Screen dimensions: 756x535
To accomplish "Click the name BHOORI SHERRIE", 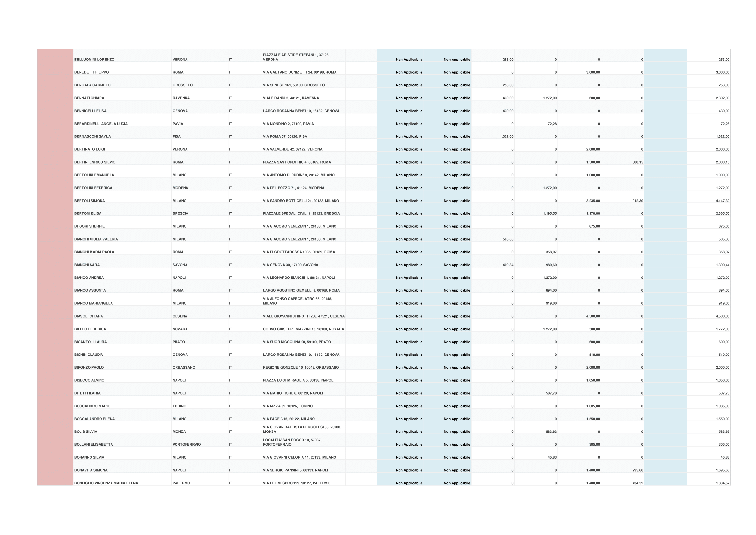I will point(89,227).
